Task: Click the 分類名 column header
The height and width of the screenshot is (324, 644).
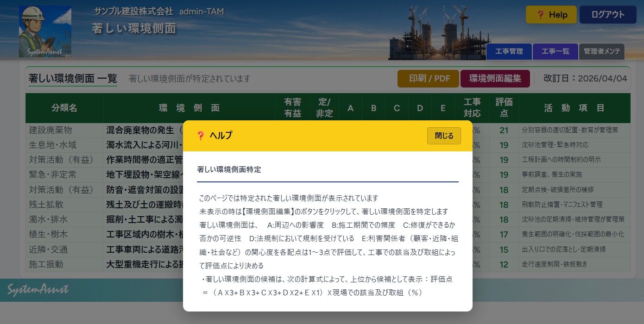Action: tap(64, 108)
